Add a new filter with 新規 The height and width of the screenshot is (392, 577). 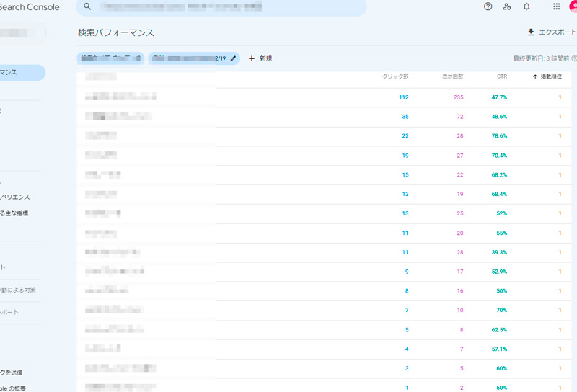click(260, 58)
